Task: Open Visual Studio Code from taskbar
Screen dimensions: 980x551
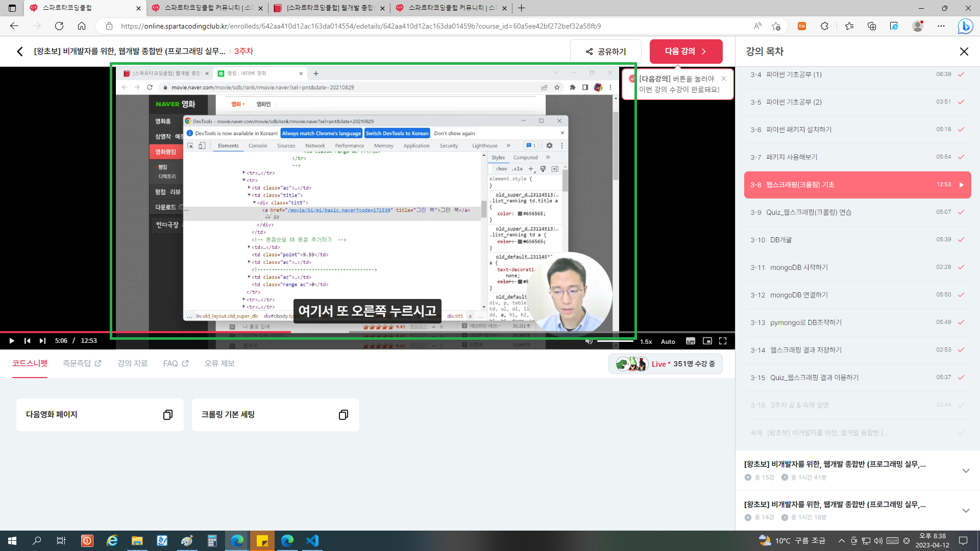Action: [x=312, y=541]
